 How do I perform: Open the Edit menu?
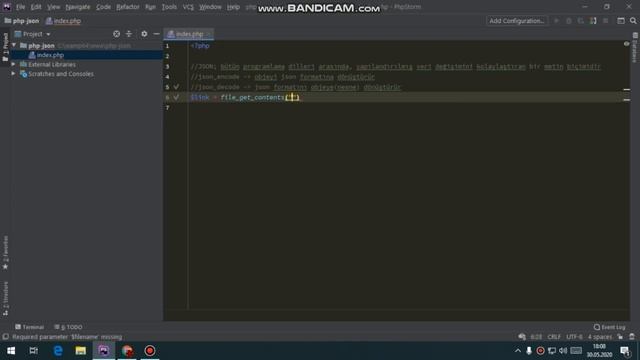(36, 7)
